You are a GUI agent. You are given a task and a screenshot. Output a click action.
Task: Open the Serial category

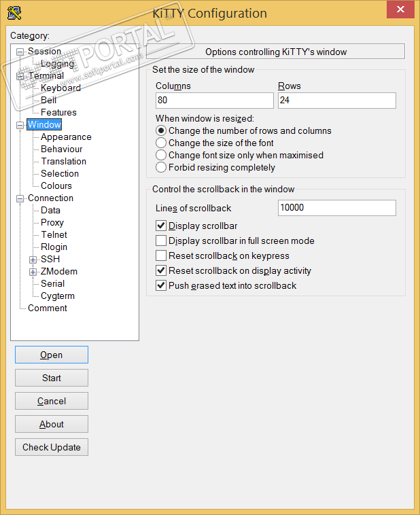(x=52, y=283)
